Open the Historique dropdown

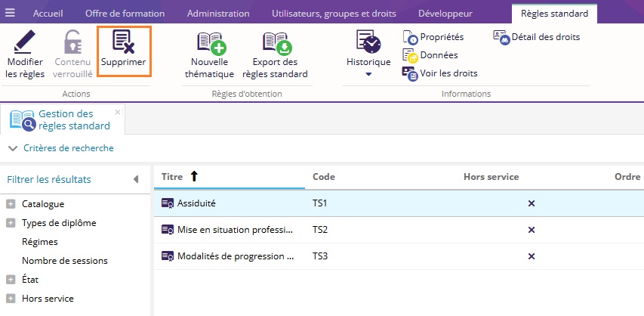pyautogui.click(x=368, y=74)
